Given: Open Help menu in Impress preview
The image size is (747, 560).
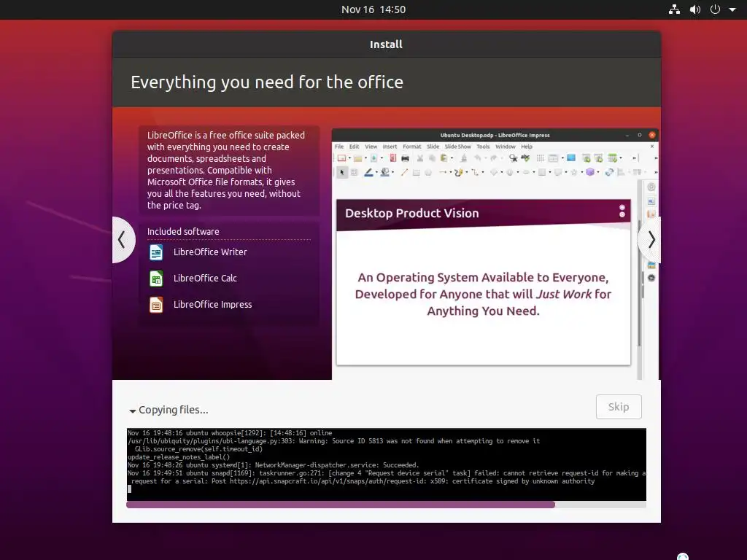Looking at the screenshot, I should pyautogui.click(x=527, y=147).
